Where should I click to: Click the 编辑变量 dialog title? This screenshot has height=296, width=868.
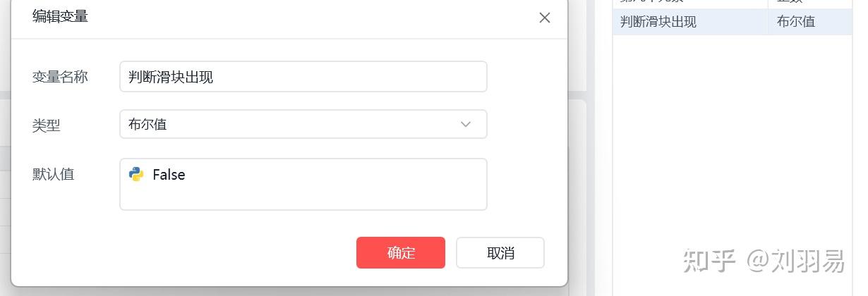[x=60, y=17]
